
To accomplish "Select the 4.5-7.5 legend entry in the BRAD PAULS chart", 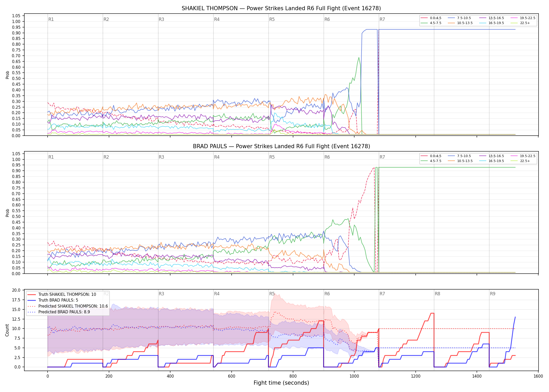I will click(x=431, y=161).
